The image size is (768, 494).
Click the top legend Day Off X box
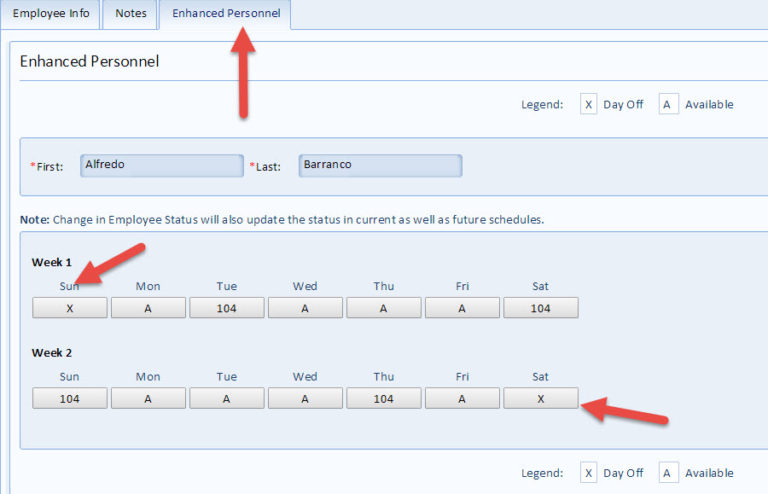coord(588,105)
